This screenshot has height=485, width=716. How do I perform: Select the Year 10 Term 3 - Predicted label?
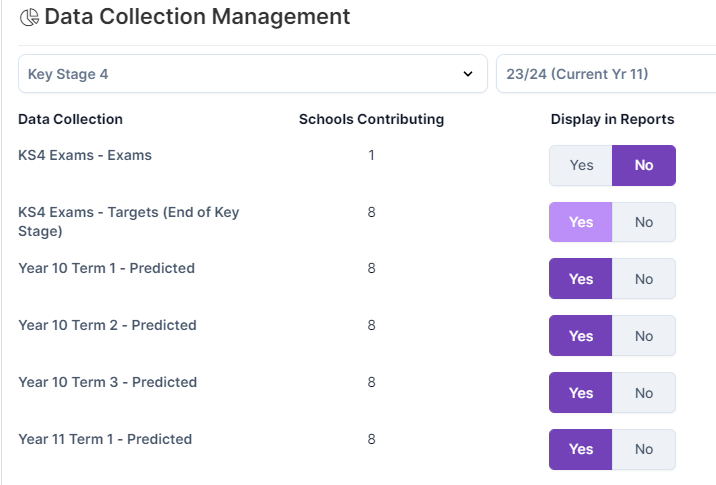(x=107, y=382)
